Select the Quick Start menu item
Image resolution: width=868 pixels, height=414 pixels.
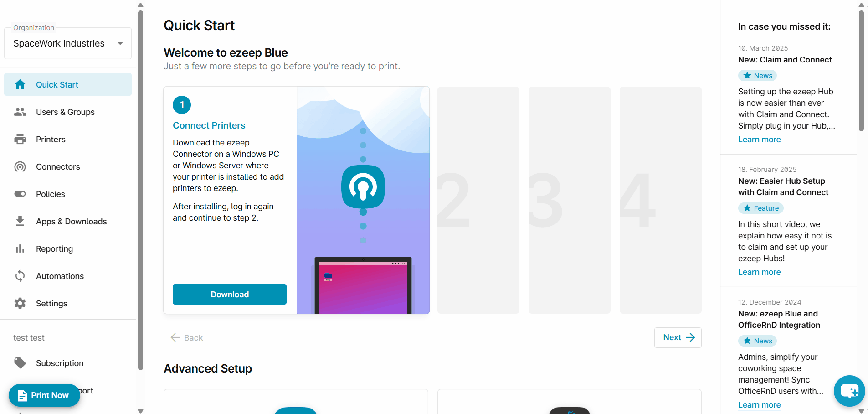coord(68,84)
